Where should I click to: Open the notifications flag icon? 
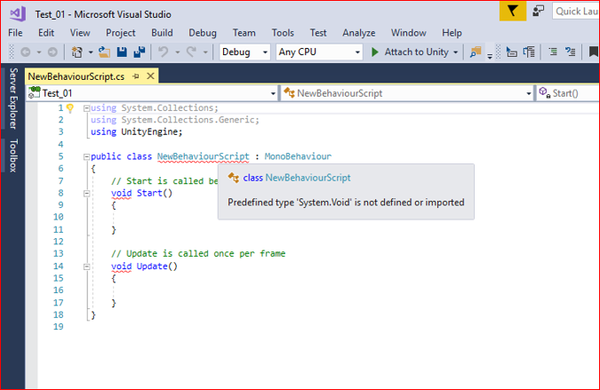click(x=512, y=11)
